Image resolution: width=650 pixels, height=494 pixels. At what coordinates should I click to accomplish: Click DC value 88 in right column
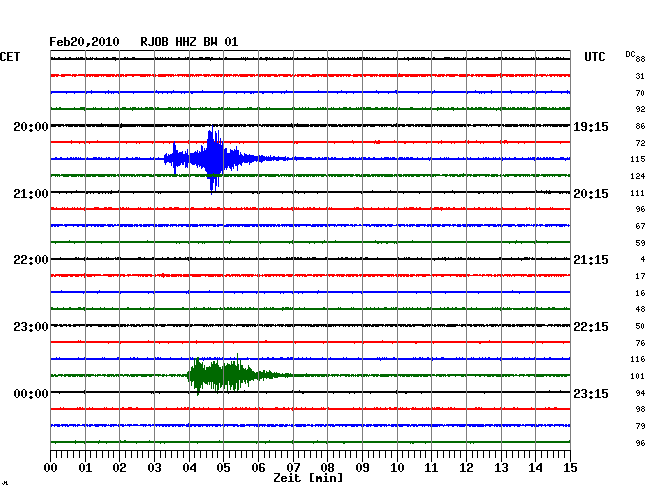click(x=640, y=59)
